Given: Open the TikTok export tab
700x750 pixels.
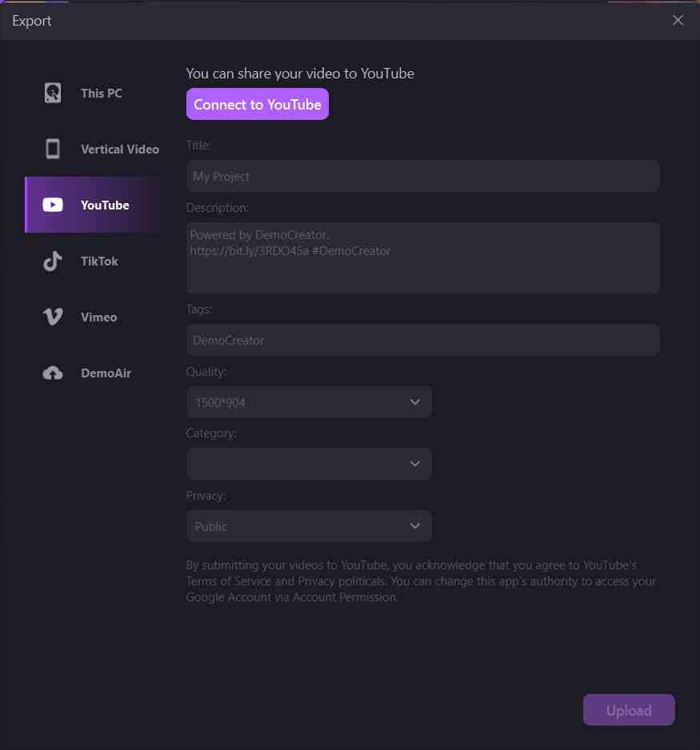Looking at the screenshot, I should [x=93, y=261].
